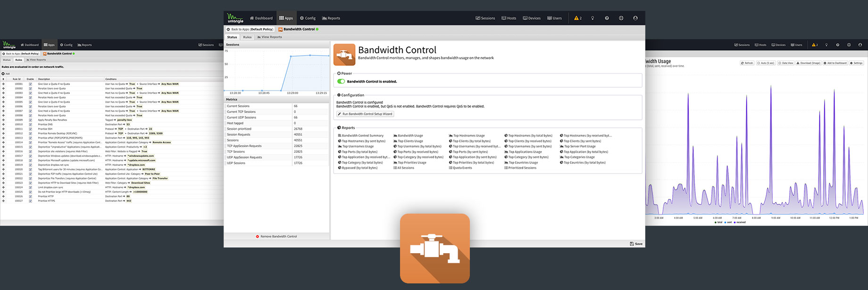Click Add to Dashboard in the right window

[x=835, y=63]
